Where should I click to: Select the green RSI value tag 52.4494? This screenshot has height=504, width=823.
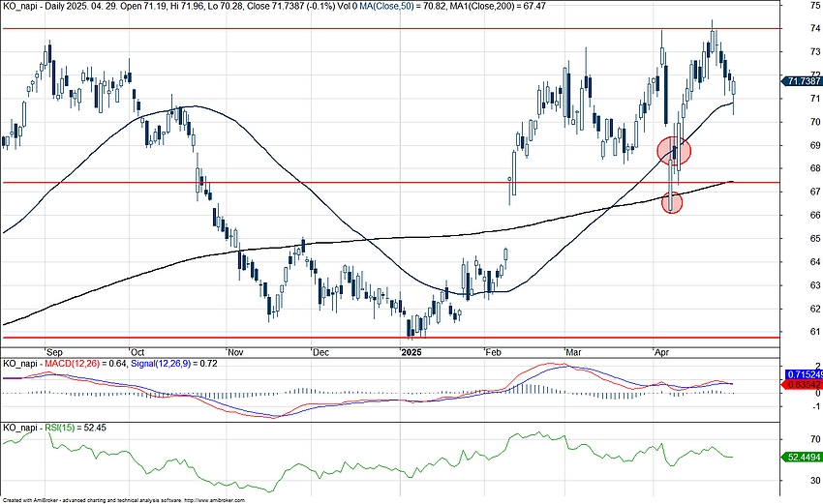802,455
